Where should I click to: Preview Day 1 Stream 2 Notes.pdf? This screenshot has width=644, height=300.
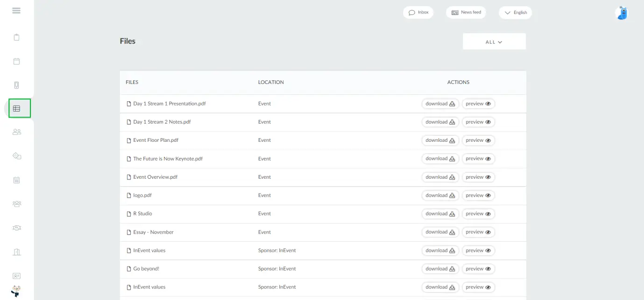point(478,122)
